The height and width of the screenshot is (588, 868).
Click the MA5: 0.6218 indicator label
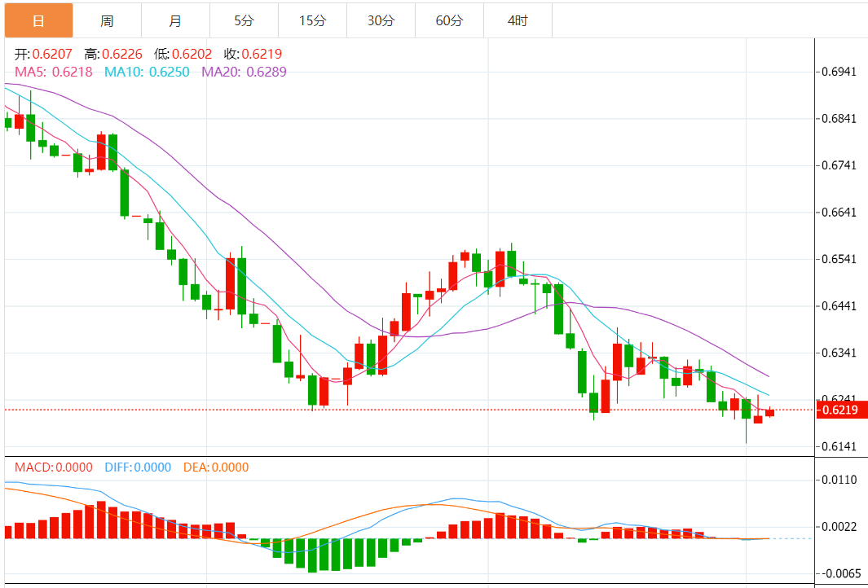(x=53, y=72)
